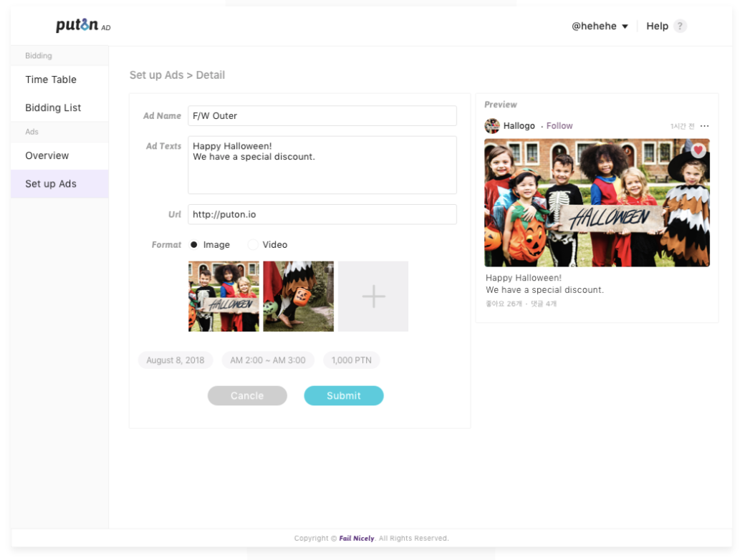Open the help question mark icon
This screenshot has height=560, width=755.
(x=679, y=26)
